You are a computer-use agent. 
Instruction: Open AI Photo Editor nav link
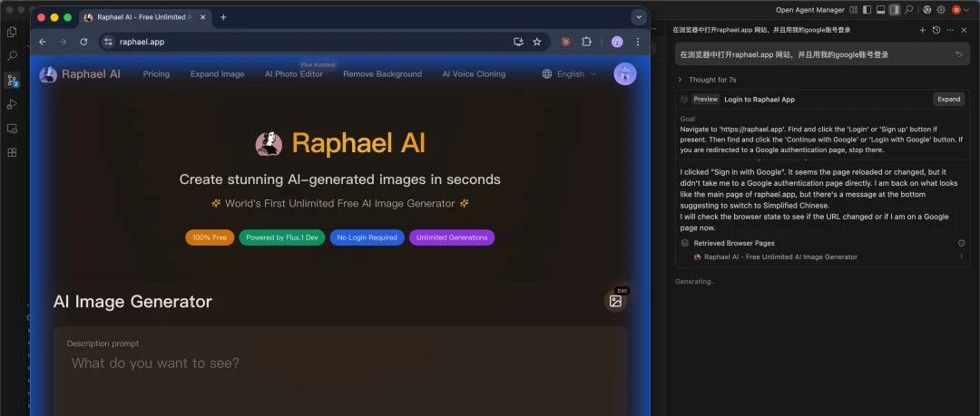tap(294, 73)
